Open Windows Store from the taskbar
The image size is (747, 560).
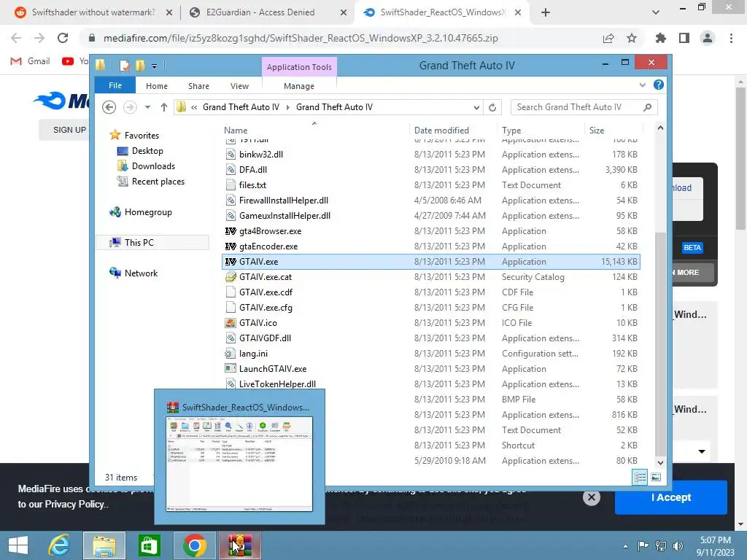(x=149, y=545)
